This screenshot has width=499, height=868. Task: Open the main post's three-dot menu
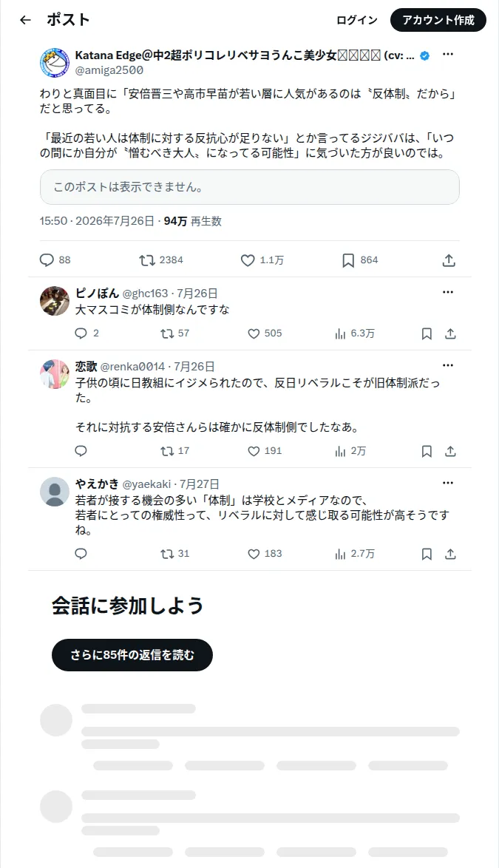448,54
